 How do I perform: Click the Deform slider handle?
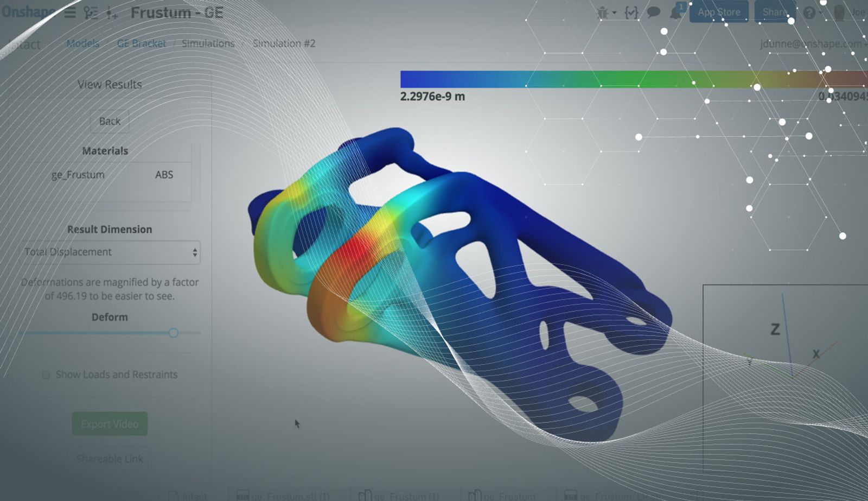coord(173,333)
